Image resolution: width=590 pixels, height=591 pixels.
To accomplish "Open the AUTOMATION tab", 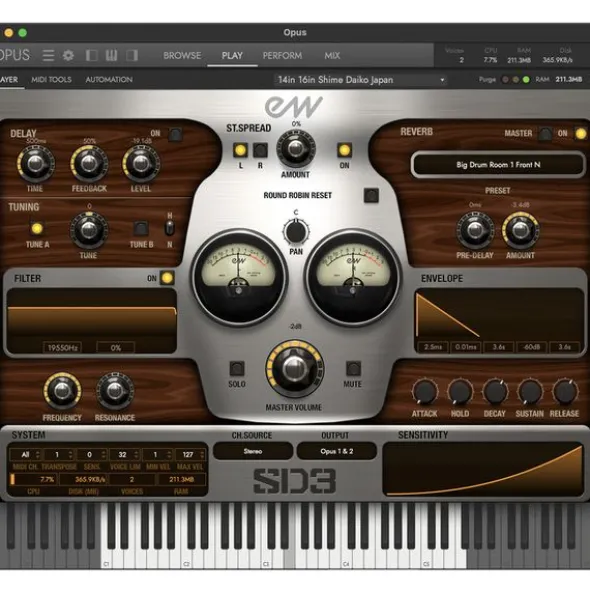I will click(x=109, y=80).
